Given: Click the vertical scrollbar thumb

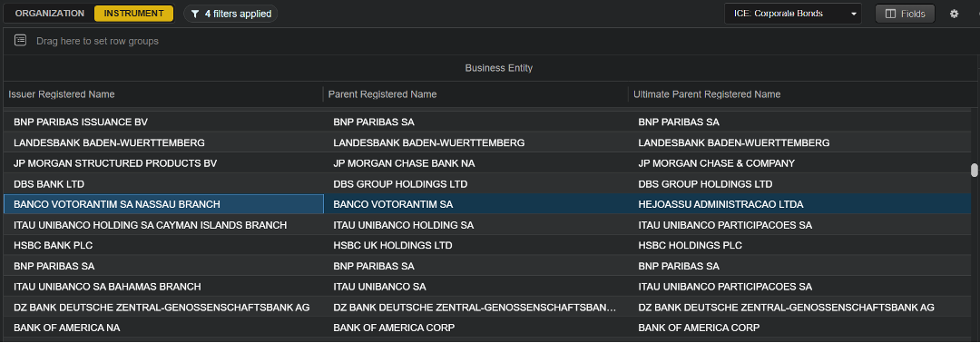Looking at the screenshot, I should coord(974,171).
